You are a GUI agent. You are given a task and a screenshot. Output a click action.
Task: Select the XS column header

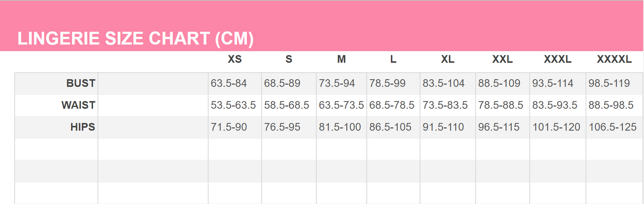point(234,60)
